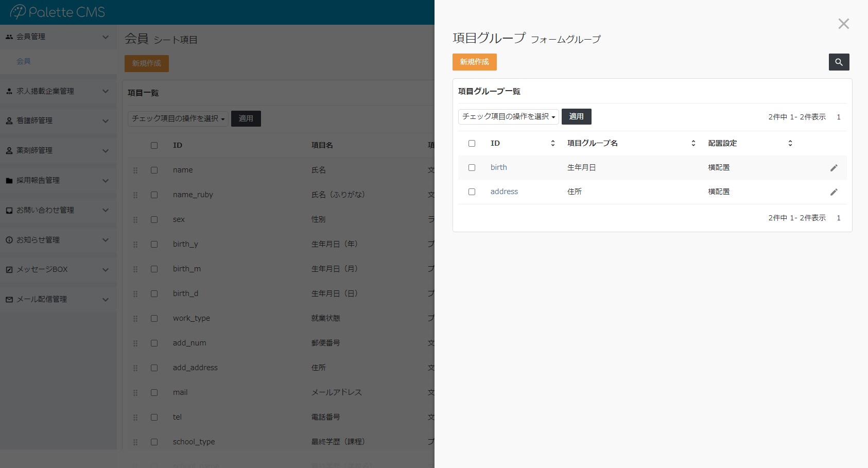Grab the drag handle for work_type row
This screenshot has height=468, width=868.
click(135, 318)
